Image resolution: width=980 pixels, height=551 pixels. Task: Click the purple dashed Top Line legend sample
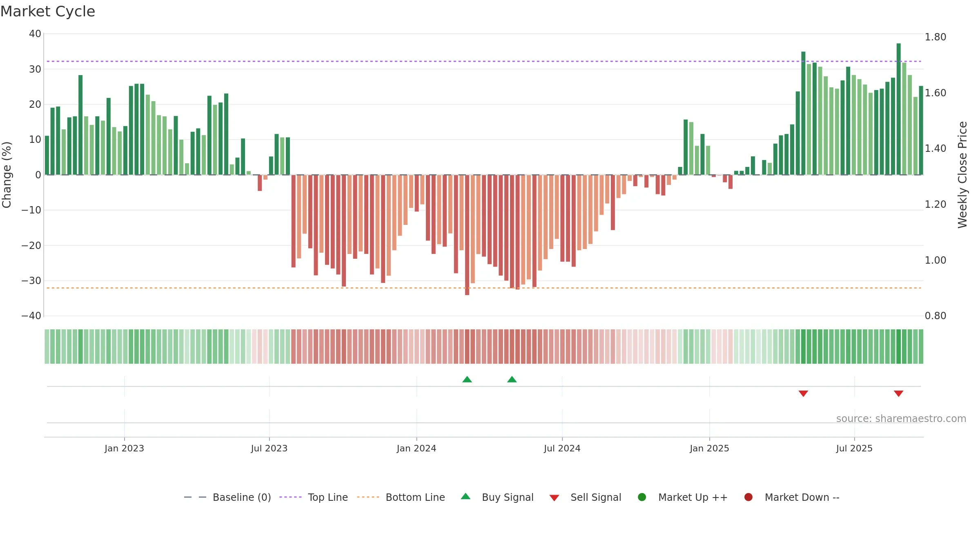[290, 497]
